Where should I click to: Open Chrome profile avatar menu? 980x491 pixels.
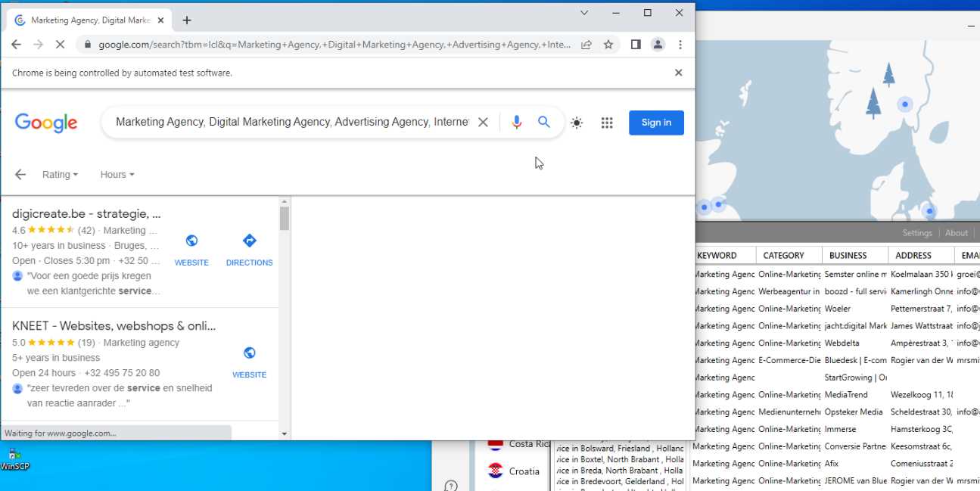tap(658, 45)
